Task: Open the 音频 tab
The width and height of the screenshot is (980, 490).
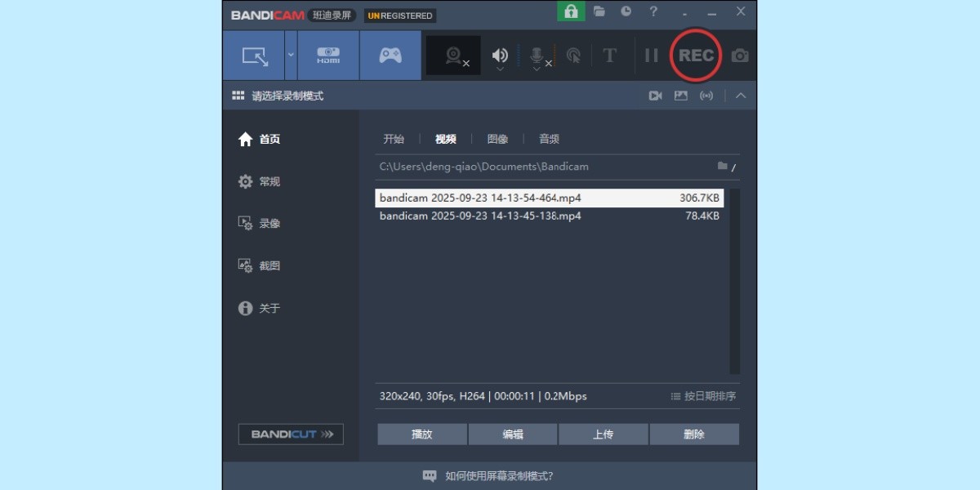Action: click(548, 138)
